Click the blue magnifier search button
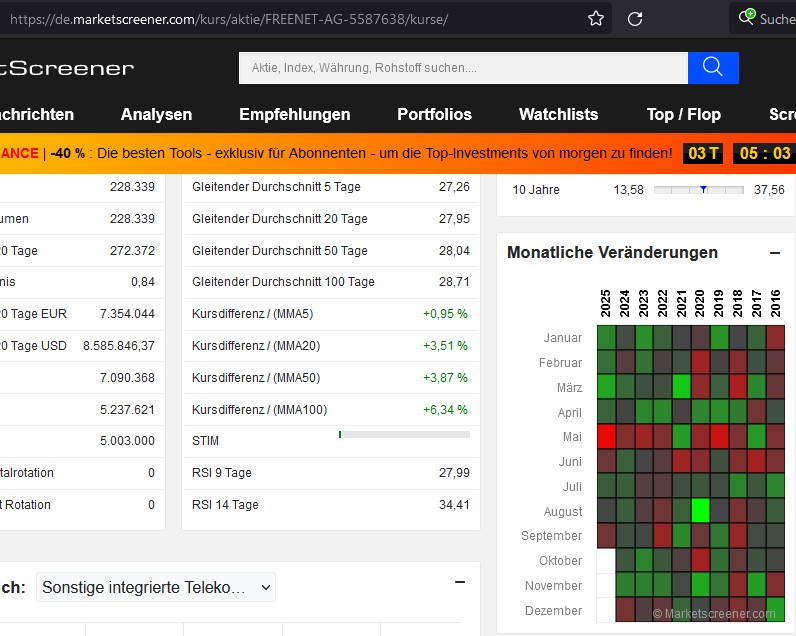The width and height of the screenshot is (796, 636). pos(713,68)
